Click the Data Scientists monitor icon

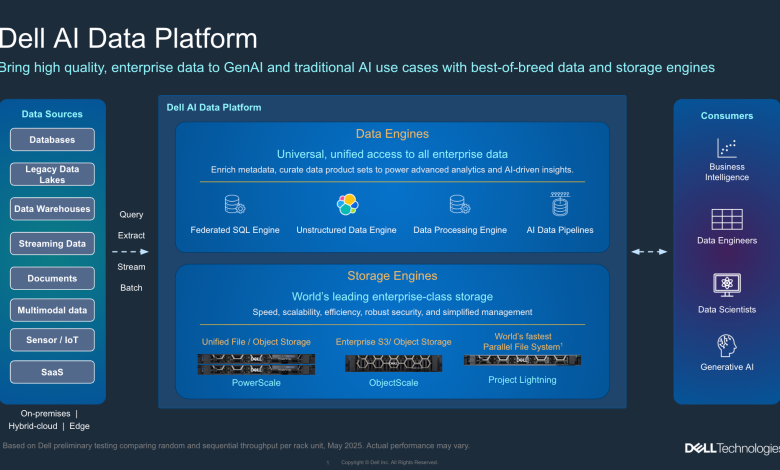pos(727,285)
